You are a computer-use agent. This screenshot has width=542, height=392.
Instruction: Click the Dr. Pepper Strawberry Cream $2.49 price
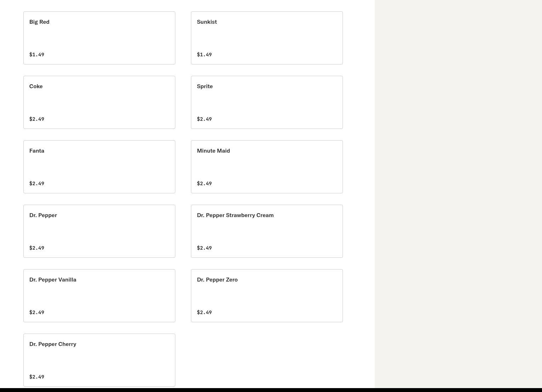point(204,248)
